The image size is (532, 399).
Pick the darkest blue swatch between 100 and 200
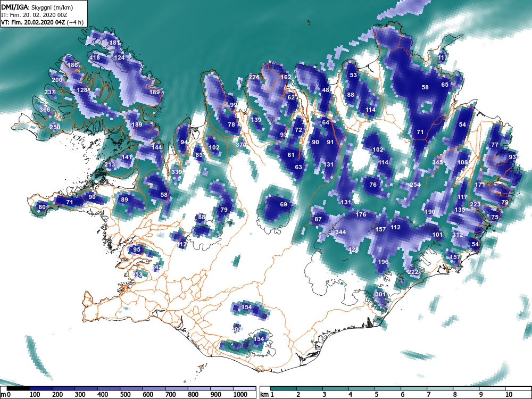[x=40, y=388]
